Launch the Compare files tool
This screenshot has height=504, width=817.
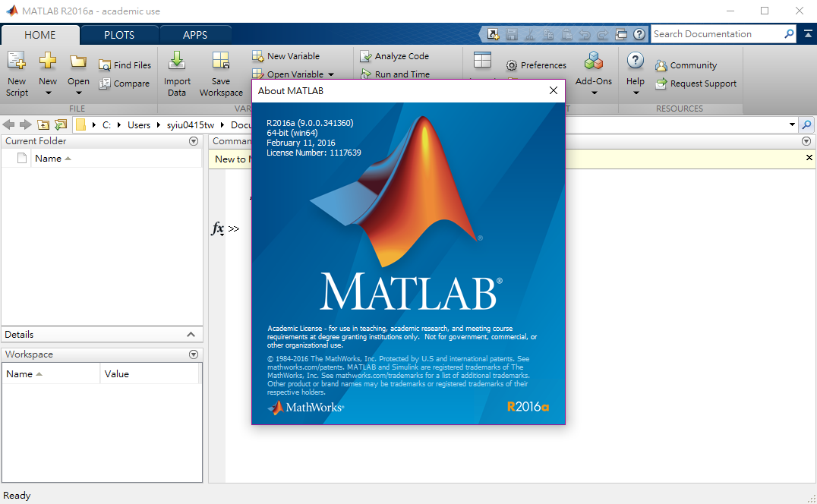click(125, 83)
